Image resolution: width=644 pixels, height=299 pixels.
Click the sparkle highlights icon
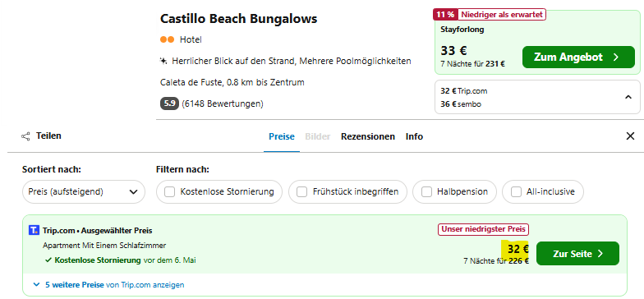click(163, 61)
